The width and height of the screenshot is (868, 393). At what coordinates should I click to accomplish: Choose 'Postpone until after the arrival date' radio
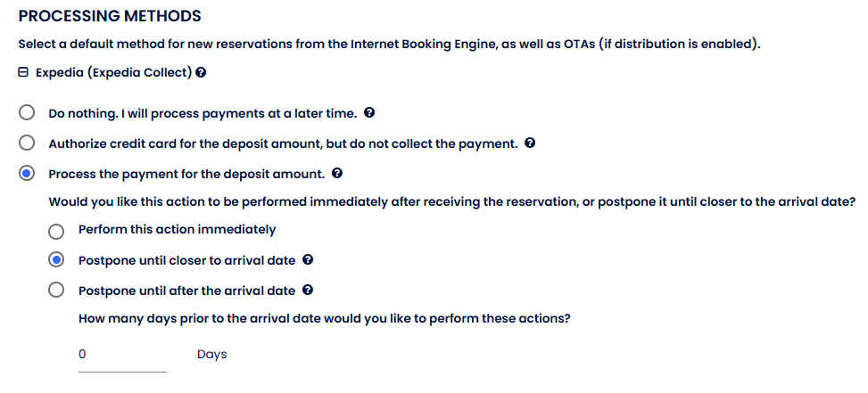(x=57, y=291)
